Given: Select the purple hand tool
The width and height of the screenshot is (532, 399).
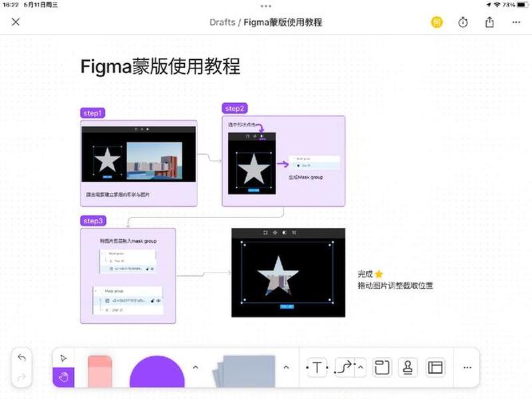Looking at the screenshot, I should 63,377.
